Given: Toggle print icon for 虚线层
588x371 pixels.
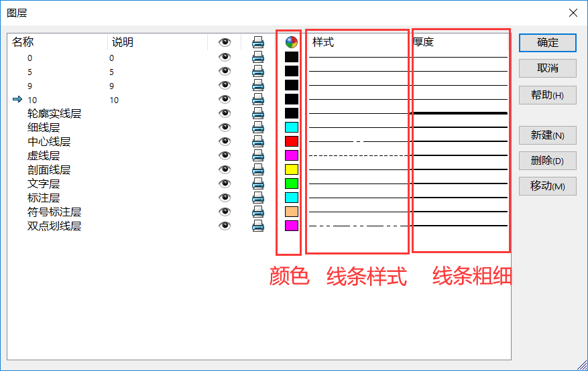Looking at the screenshot, I should tap(258, 155).
